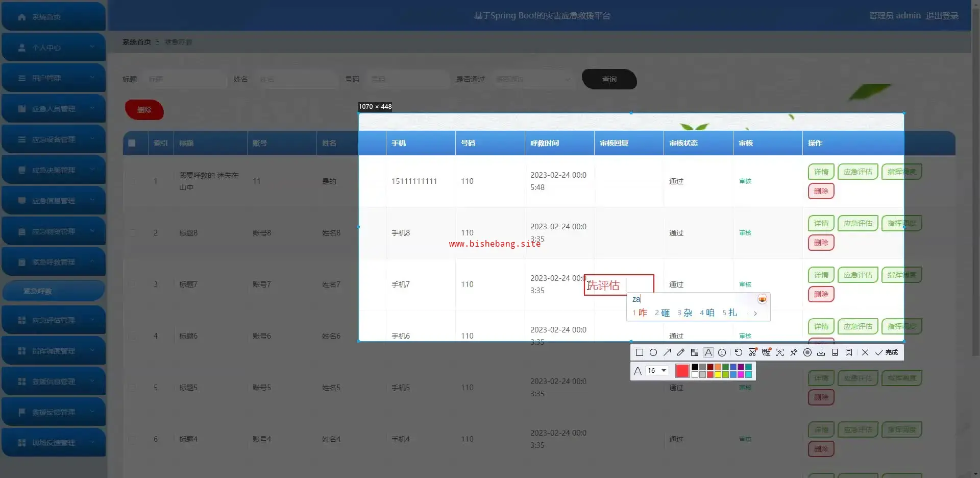The image size is (980, 478).
Task: Start screen recording from screenshot toolbar
Action: coord(807,352)
